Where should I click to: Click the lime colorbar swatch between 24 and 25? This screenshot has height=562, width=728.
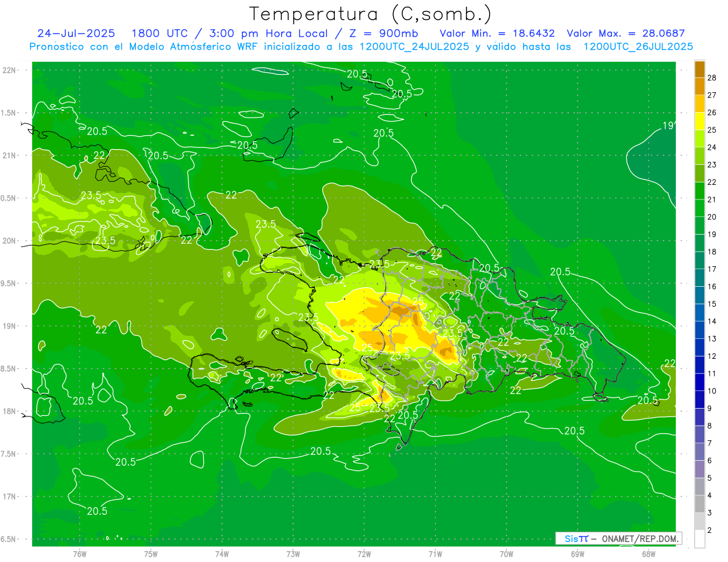coord(699,139)
